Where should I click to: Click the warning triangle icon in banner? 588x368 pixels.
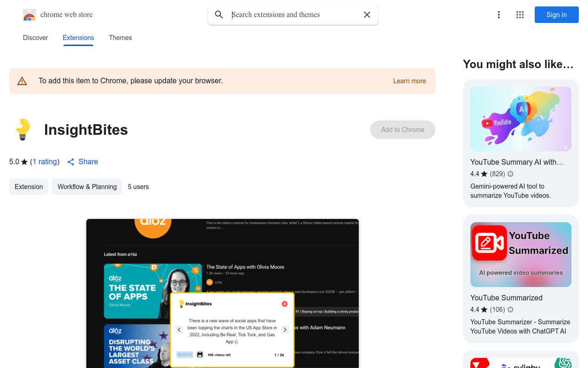22,81
